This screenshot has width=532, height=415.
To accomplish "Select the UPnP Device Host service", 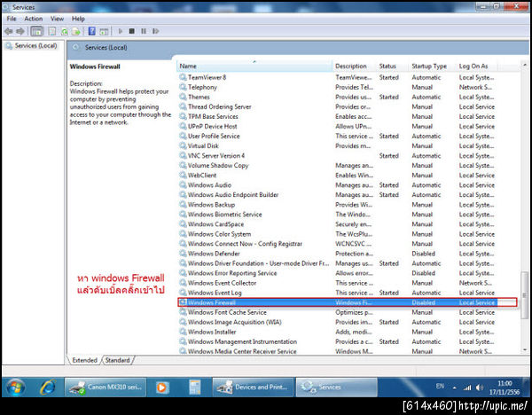I will 213,126.
